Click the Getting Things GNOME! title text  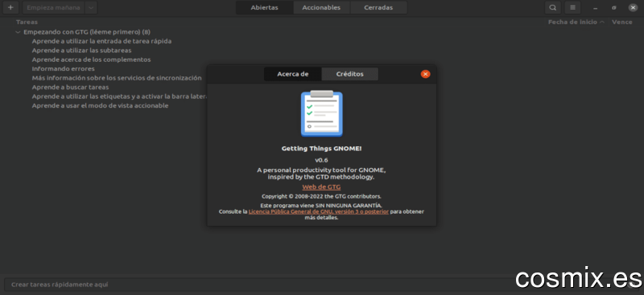321,149
